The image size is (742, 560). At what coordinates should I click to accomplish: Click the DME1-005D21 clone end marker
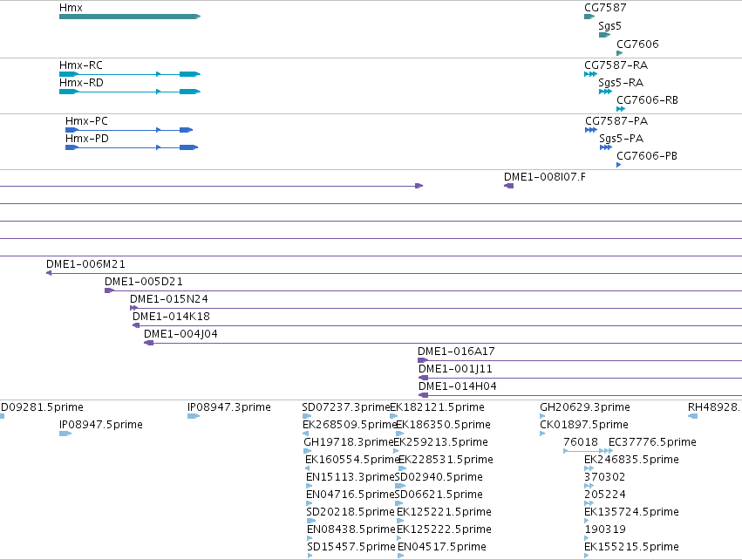tap(109, 290)
